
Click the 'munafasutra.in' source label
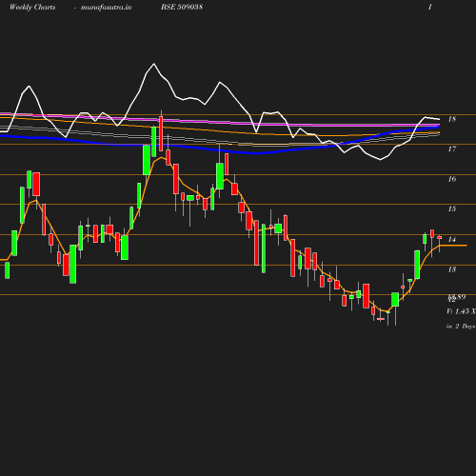click(x=106, y=8)
